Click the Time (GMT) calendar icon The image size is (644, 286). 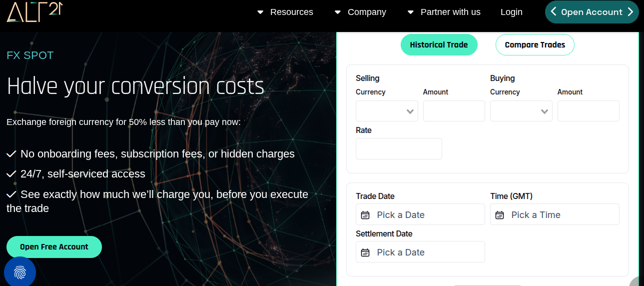point(500,215)
